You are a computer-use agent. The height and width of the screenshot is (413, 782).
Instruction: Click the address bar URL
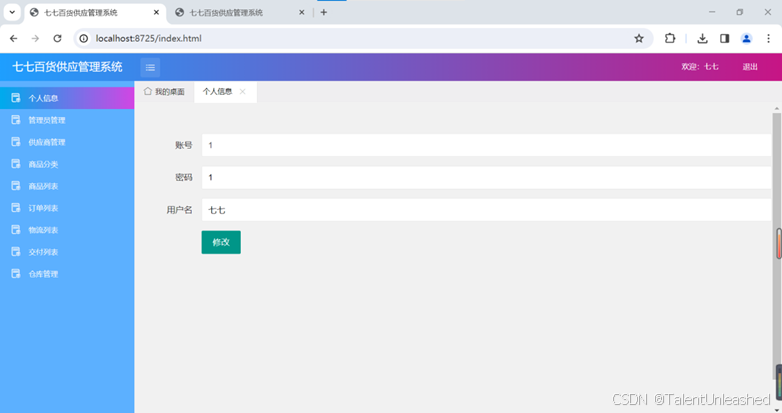point(149,38)
